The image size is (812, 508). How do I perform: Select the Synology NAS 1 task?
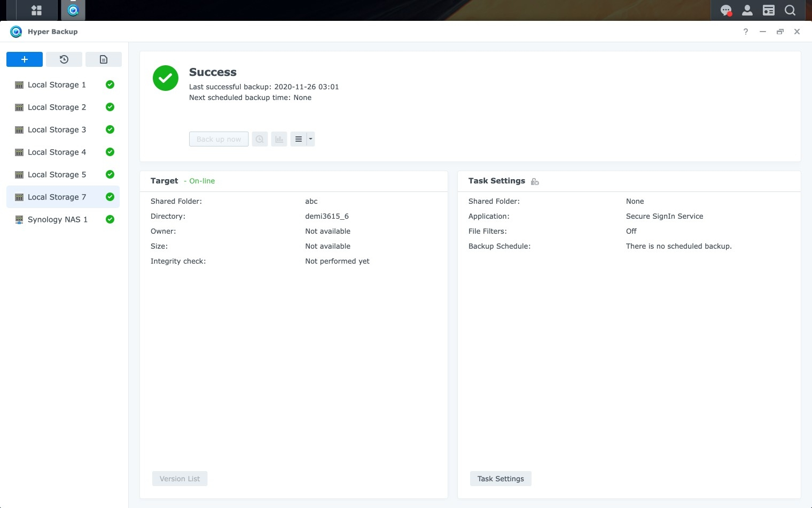(x=58, y=219)
